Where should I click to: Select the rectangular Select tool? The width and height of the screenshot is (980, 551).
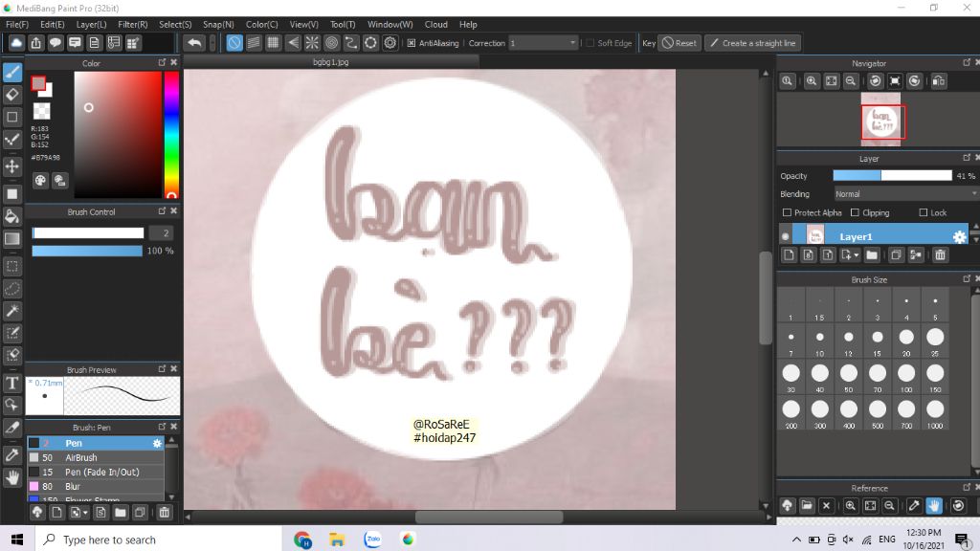11,266
